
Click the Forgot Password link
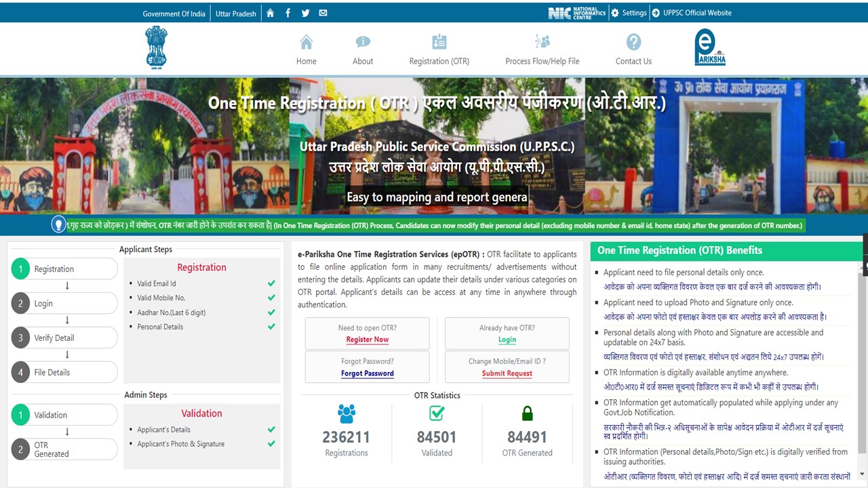pos(368,373)
